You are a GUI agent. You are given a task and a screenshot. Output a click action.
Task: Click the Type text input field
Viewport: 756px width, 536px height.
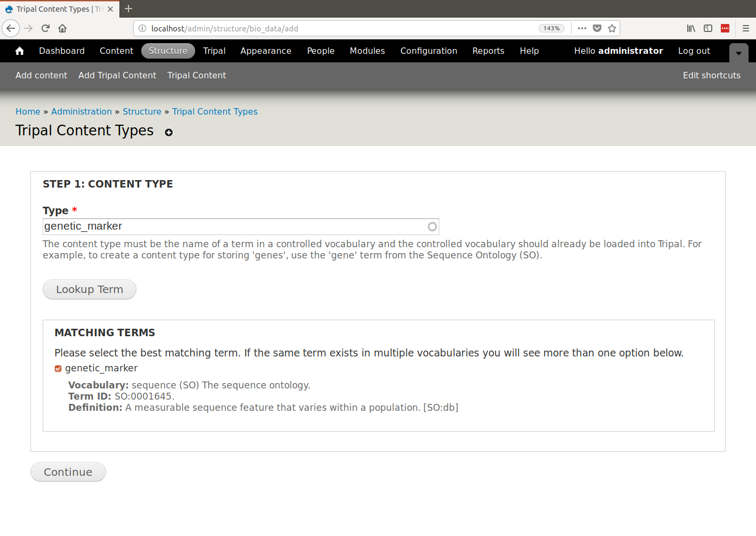coord(235,226)
